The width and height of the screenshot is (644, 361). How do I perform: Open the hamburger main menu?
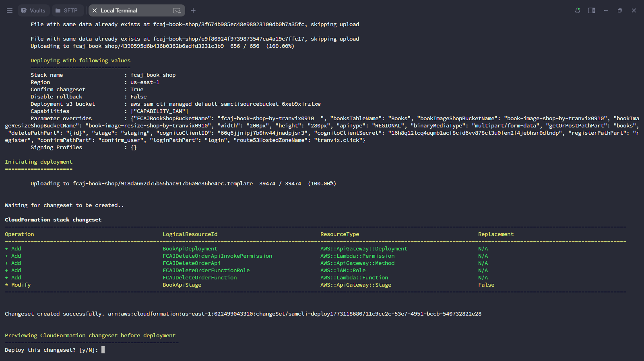point(10,10)
